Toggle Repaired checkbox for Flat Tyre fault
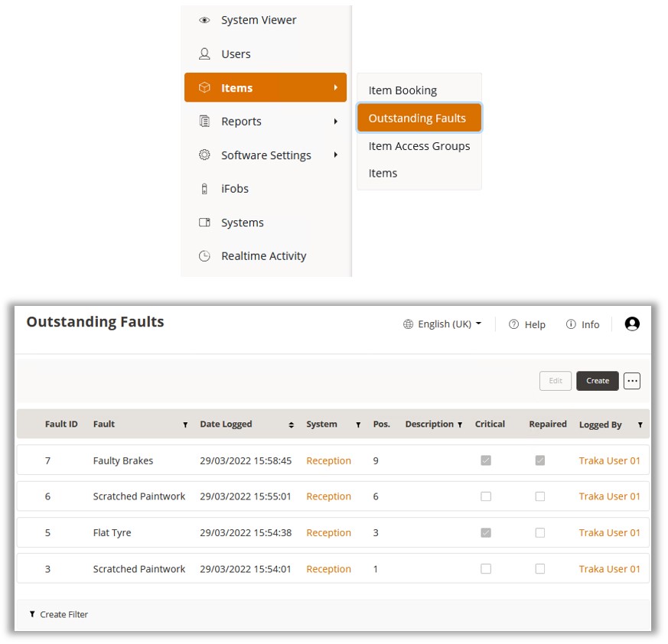 [540, 533]
